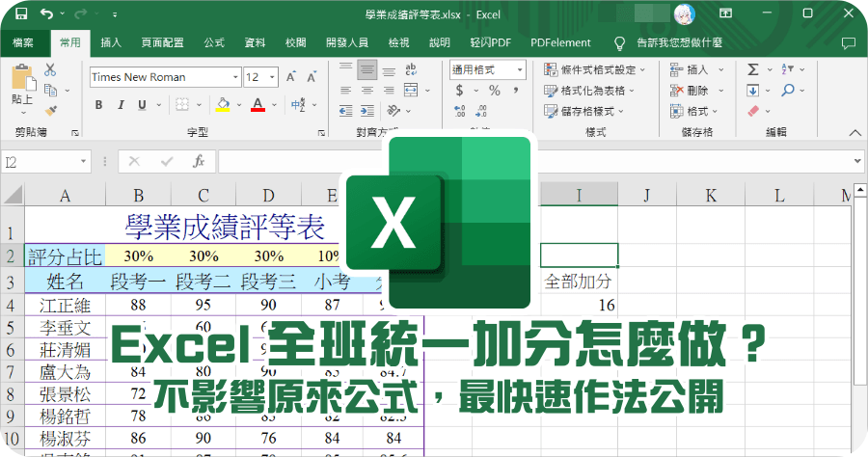The width and height of the screenshot is (868, 457).
Task: Decrease indent icon
Action: pos(346,111)
